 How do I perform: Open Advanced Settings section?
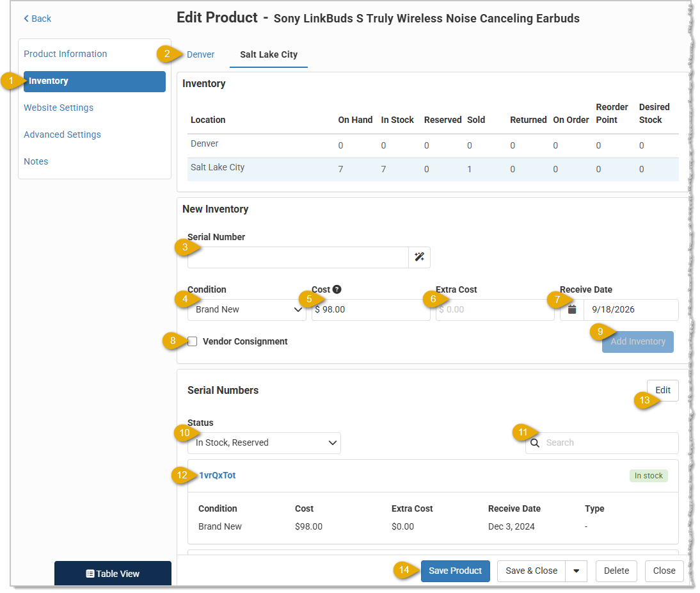[x=63, y=135]
